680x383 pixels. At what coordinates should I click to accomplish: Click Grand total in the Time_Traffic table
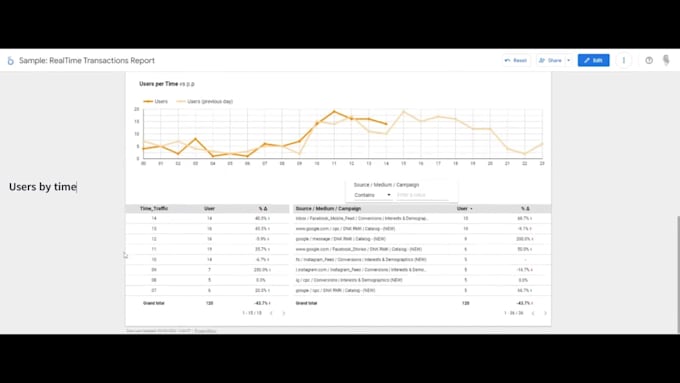[x=154, y=303]
